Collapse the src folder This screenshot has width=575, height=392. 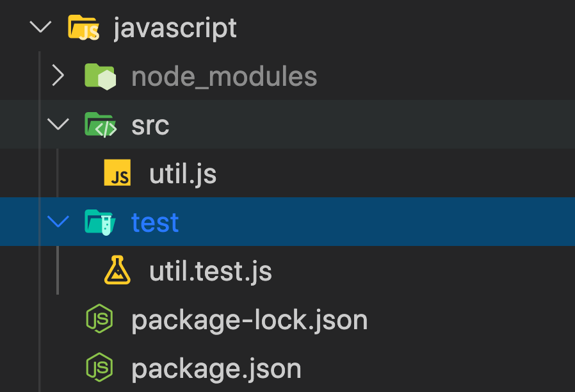58,124
